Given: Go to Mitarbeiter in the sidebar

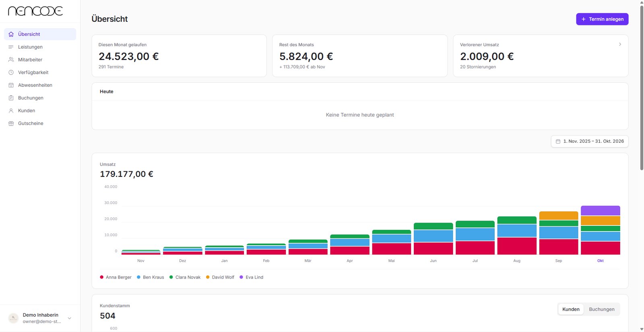Looking at the screenshot, I should click(40, 59).
